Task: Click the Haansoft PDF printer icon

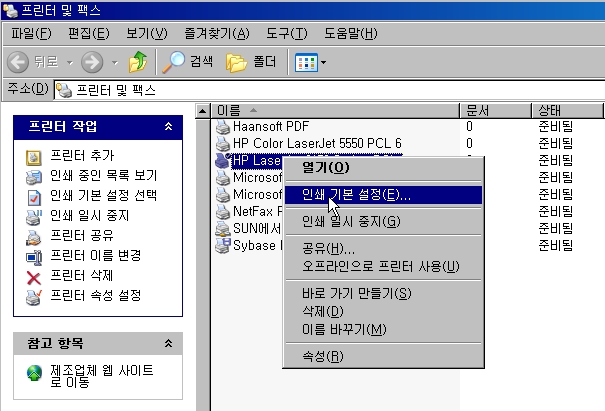Action: (x=222, y=127)
